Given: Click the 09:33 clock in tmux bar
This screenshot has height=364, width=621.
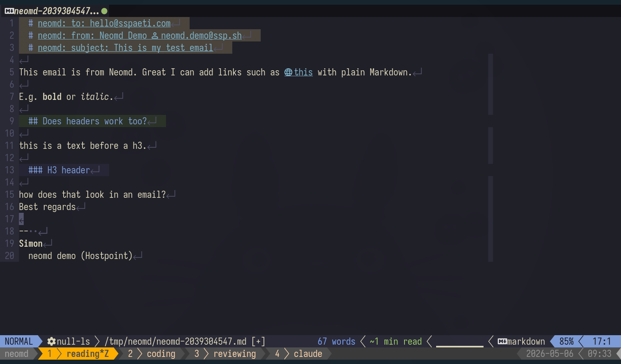Looking at the screenshot, I should [600, 354].
